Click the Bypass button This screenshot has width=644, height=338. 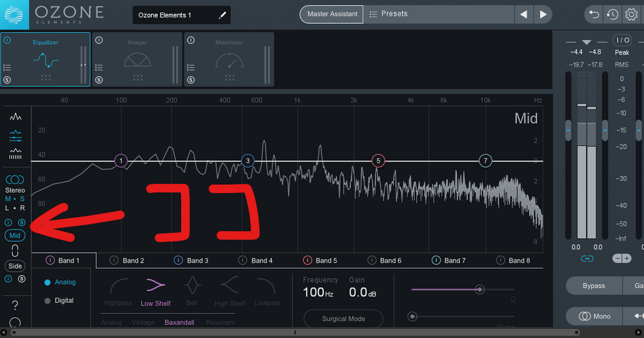pyautogui.click(x=594, y=286)
